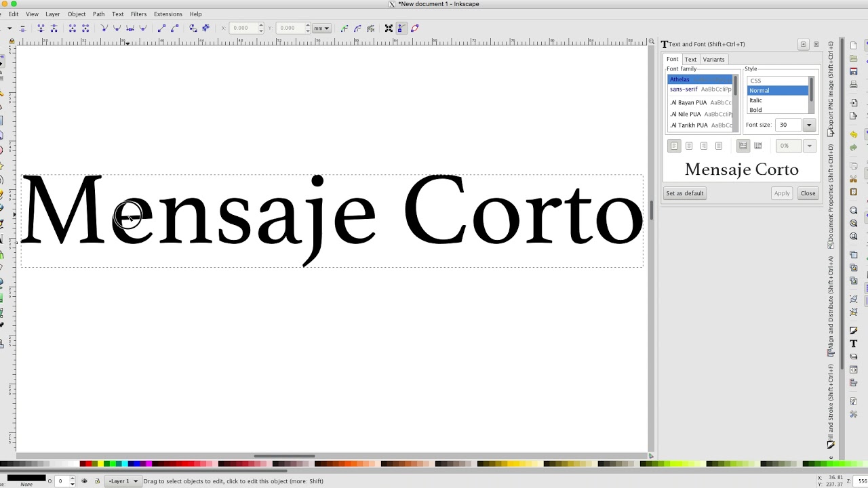This screenshot has height=488, width=868.
Task: Open the Path menu
Action: click(98, 14)
